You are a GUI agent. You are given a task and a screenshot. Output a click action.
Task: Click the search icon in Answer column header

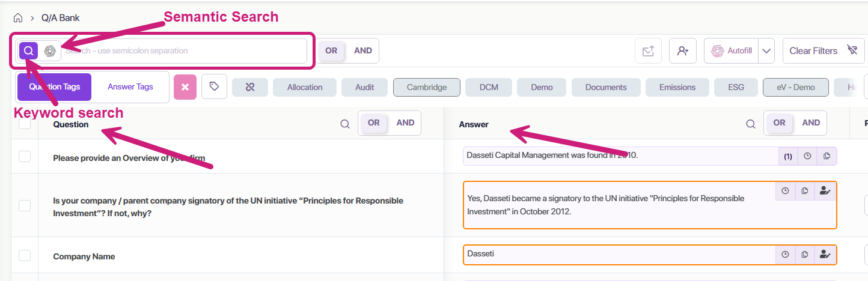751,124
